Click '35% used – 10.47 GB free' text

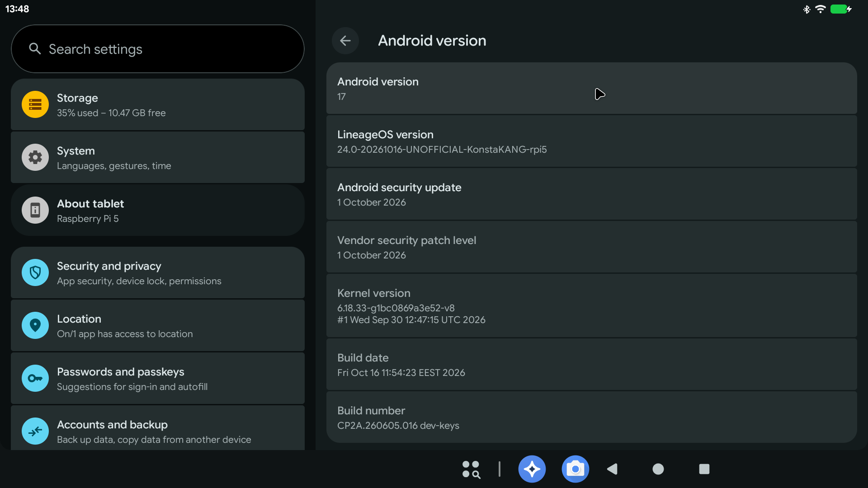tap(111, 113)
